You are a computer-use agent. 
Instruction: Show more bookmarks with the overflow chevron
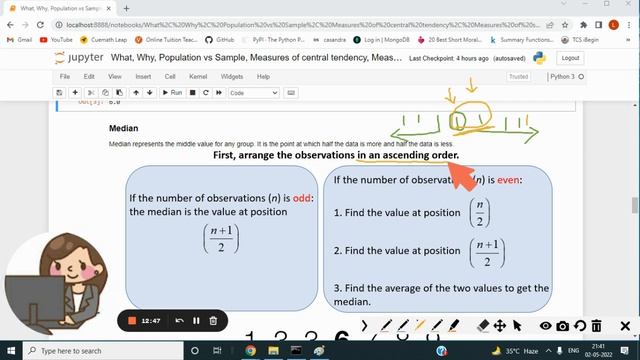coord(628,40)
